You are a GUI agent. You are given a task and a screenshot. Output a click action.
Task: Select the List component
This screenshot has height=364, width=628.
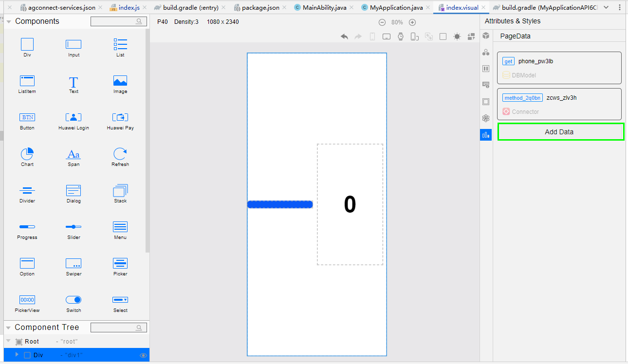[120, 48]
